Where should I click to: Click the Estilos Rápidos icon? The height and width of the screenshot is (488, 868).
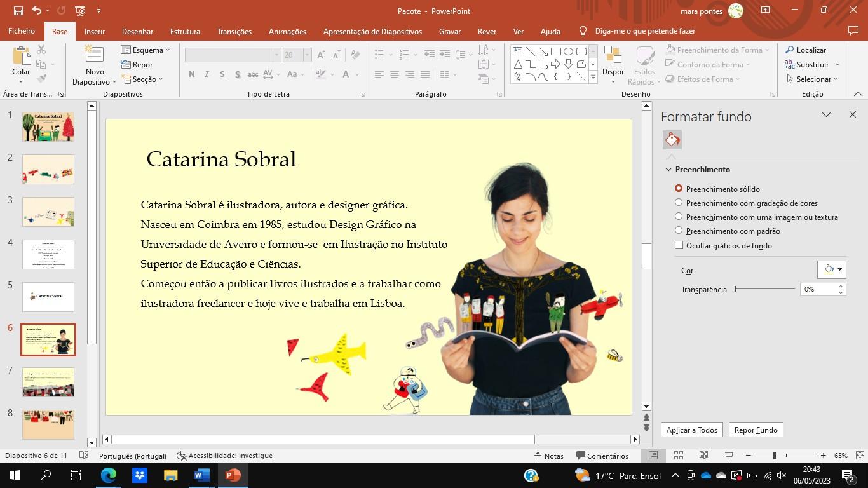click(x=644, y=65)
